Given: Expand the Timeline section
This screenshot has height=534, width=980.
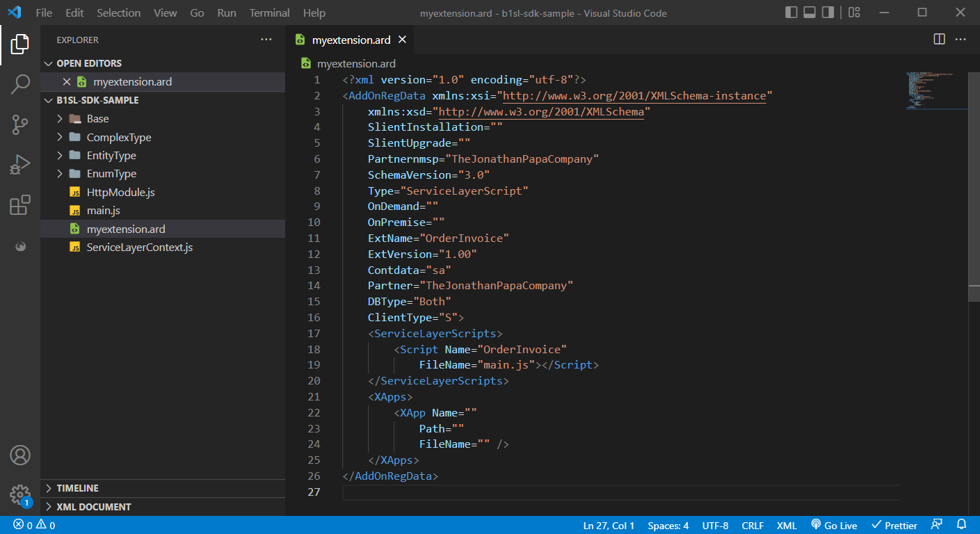Looking at the screenshot, I should [x=163, y=488].
